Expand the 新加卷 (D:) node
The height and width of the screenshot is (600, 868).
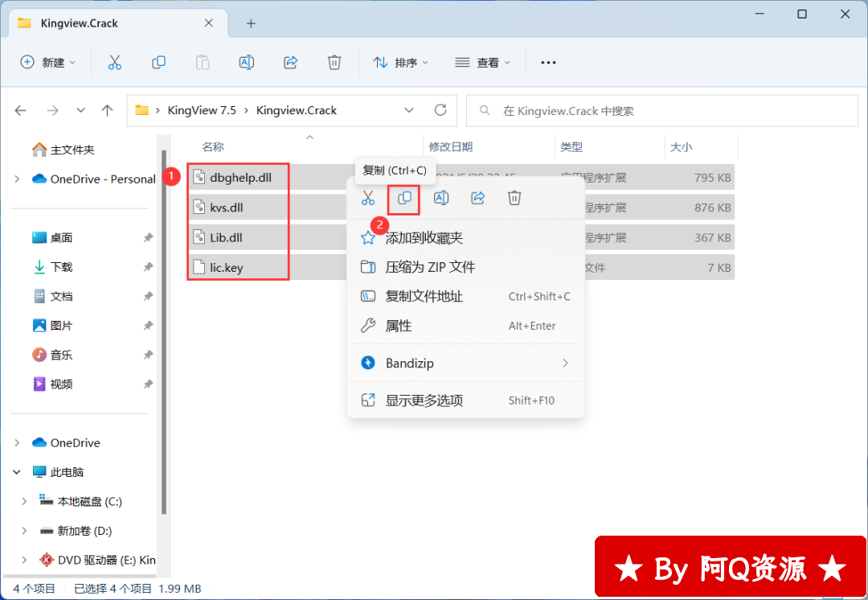[x=24, y=531]
